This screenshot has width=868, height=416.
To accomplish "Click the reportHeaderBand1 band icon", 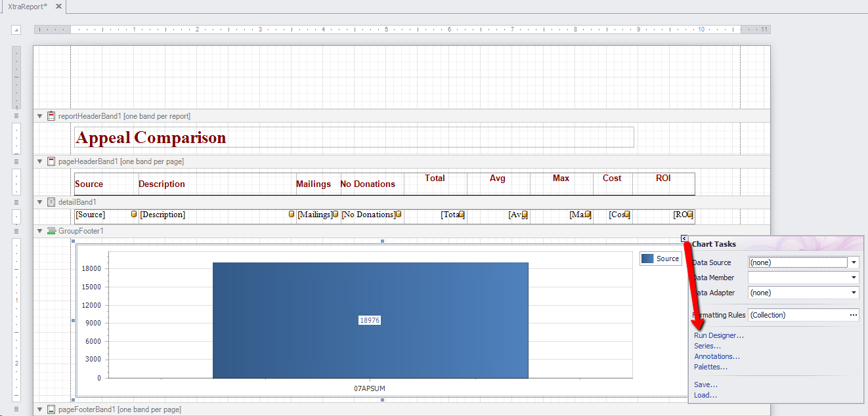I will point(51,116).
